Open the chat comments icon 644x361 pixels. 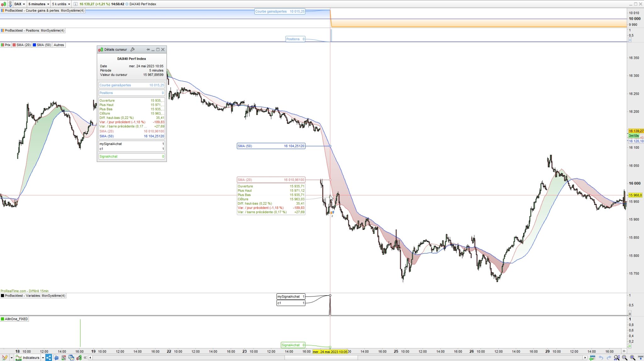(x=56, y=358)
